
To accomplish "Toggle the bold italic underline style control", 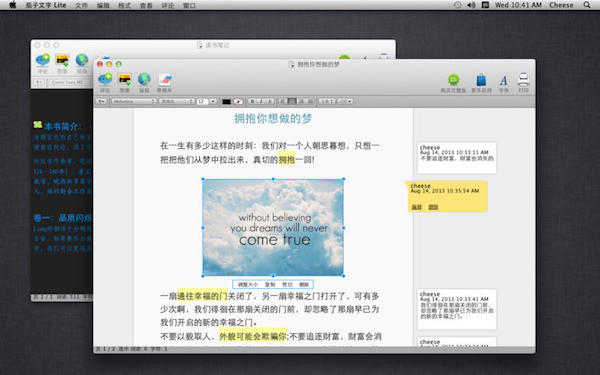I will 261,101.
